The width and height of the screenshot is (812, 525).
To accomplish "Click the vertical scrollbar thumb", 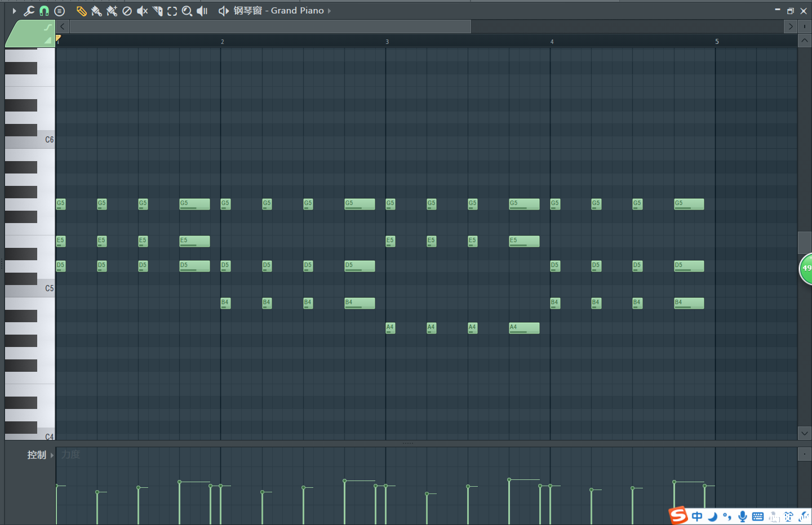I will (x=804, y=243).
